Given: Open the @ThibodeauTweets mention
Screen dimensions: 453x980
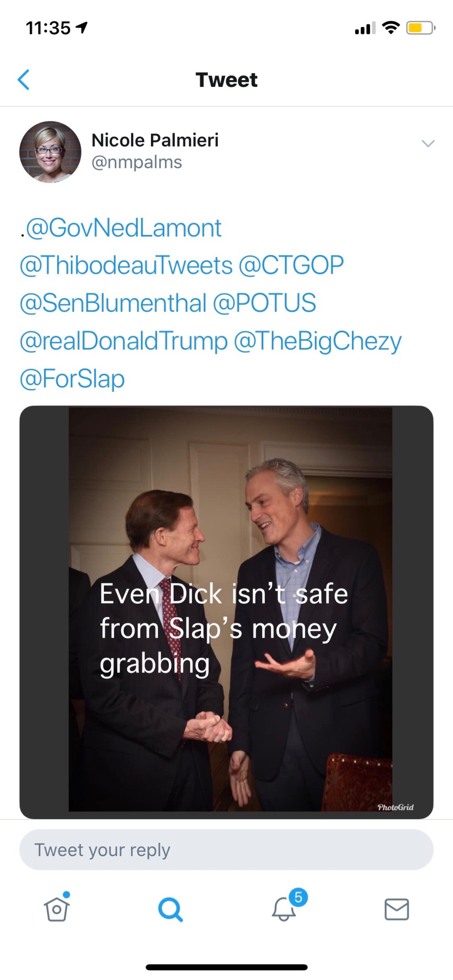Looking at the screenshot, I should pos(126,266).
